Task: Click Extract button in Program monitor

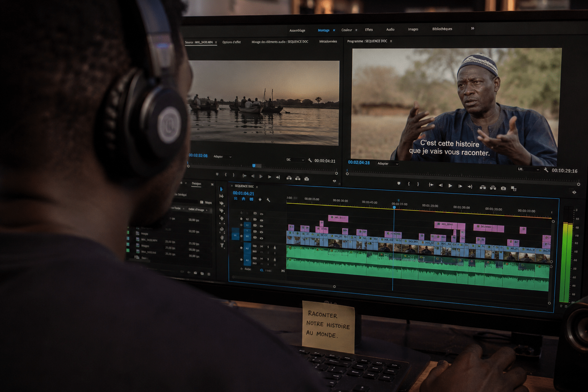Action: pos(493,188)
